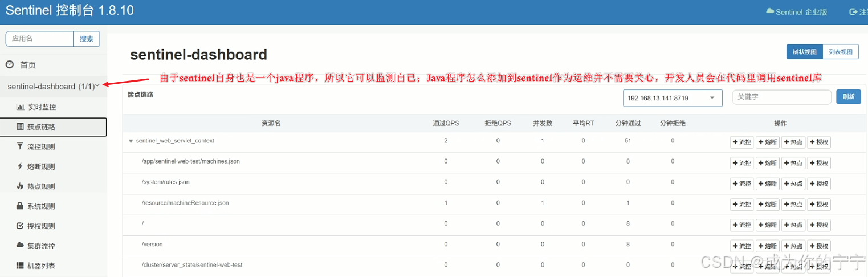Switch to 树状视图 tree view

804,52
